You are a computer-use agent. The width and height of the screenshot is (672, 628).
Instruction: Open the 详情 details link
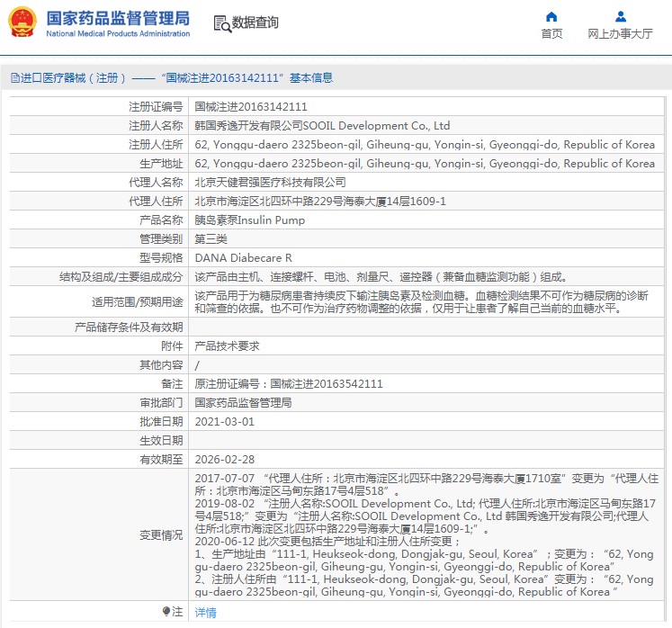205,613
